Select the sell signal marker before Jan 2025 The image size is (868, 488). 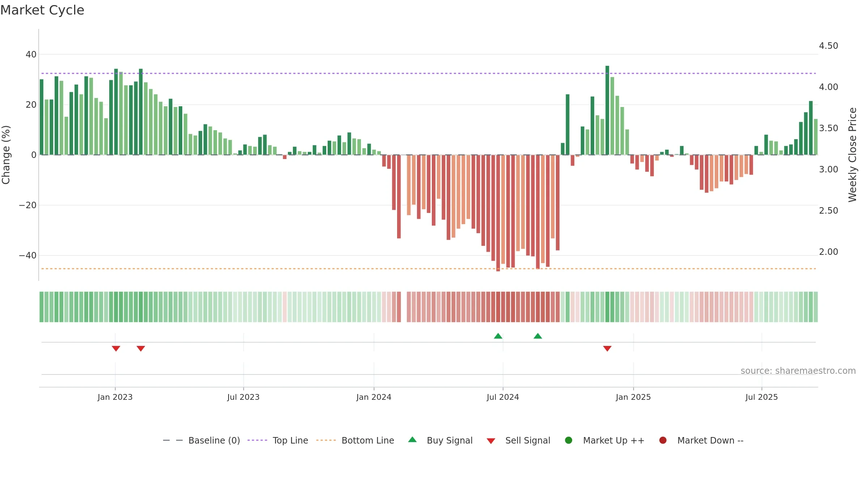[607, 348]
